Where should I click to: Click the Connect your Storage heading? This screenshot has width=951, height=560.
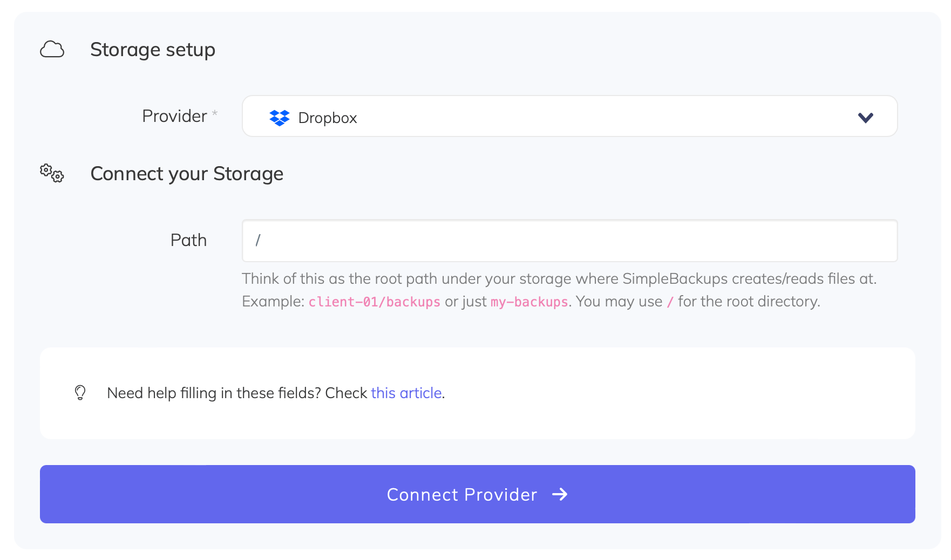[187, 174]
